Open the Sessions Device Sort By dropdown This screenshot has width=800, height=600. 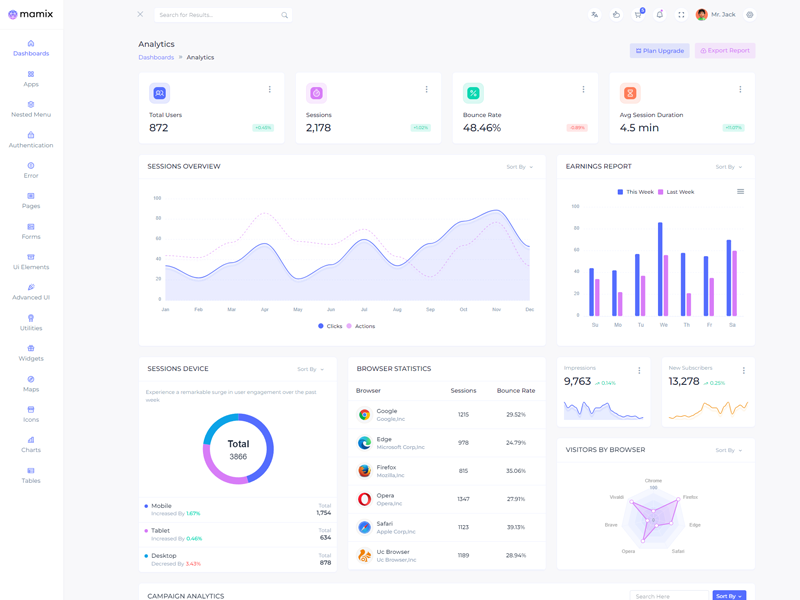tap(310, 369)
